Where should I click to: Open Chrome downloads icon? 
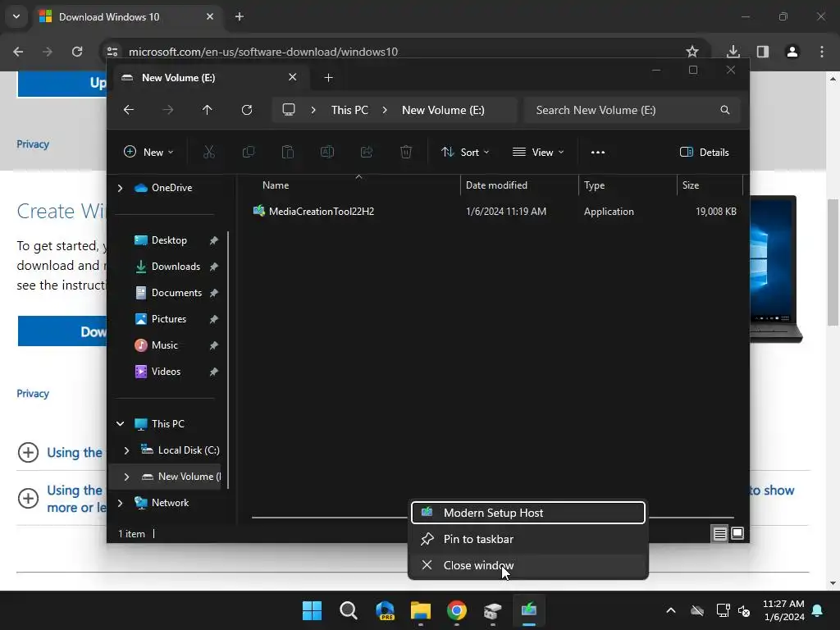pyautogui.click(x=733, y=52)
